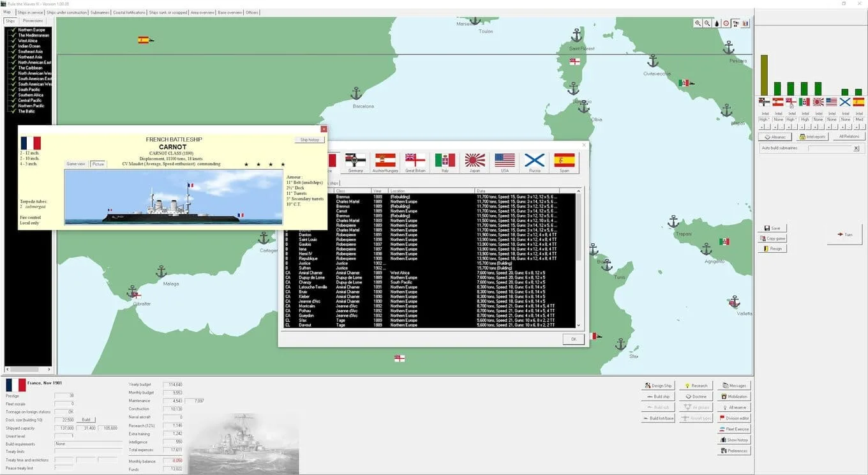Screen dimensions: 868x475
Task: Open the Ships under construction tab
Action: pos(67,12)
